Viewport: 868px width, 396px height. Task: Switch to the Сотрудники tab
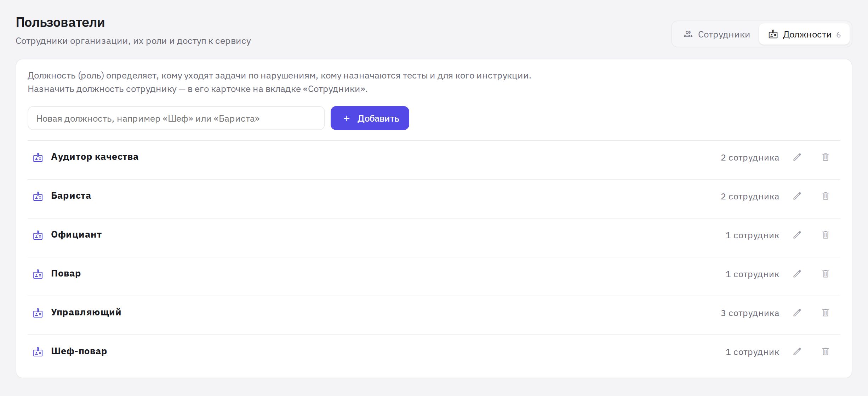[x=716, y=34]
